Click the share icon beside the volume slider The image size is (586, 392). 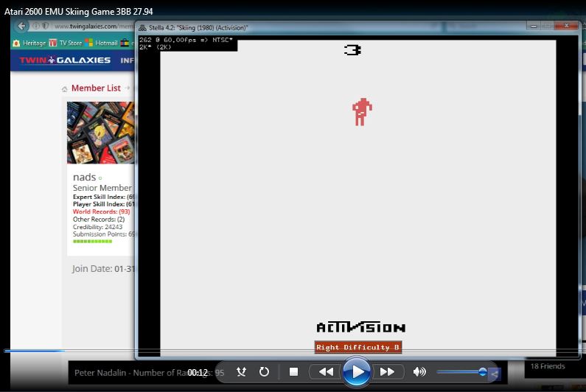coord(494,374)
